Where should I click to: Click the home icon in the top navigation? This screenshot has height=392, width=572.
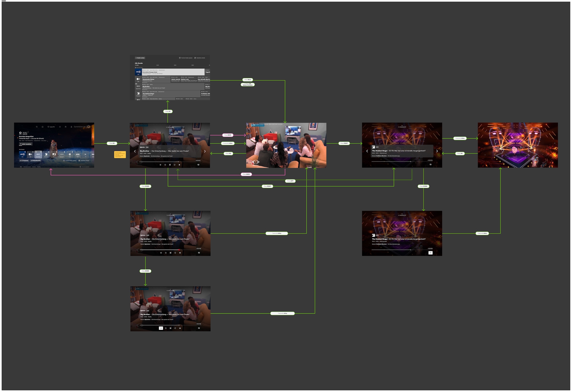(43, 127)
